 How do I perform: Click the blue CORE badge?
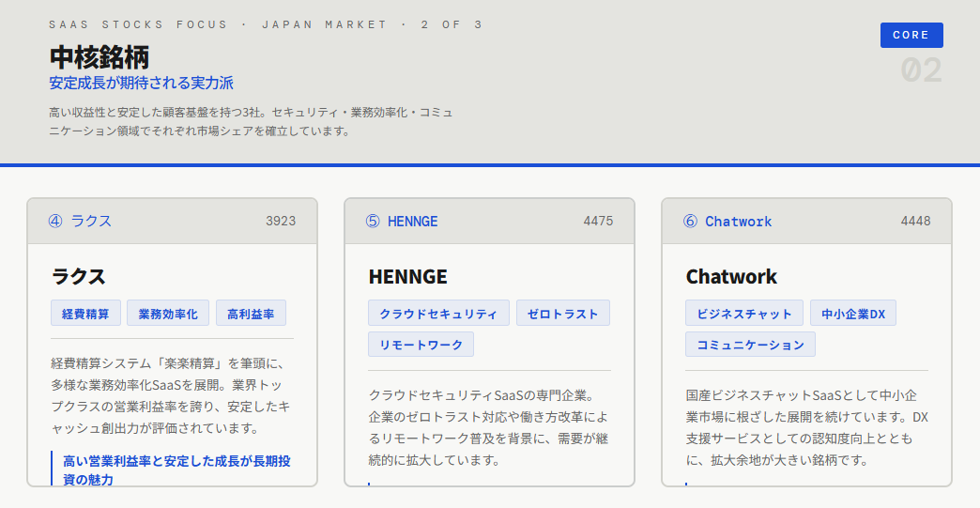[911, 35]
